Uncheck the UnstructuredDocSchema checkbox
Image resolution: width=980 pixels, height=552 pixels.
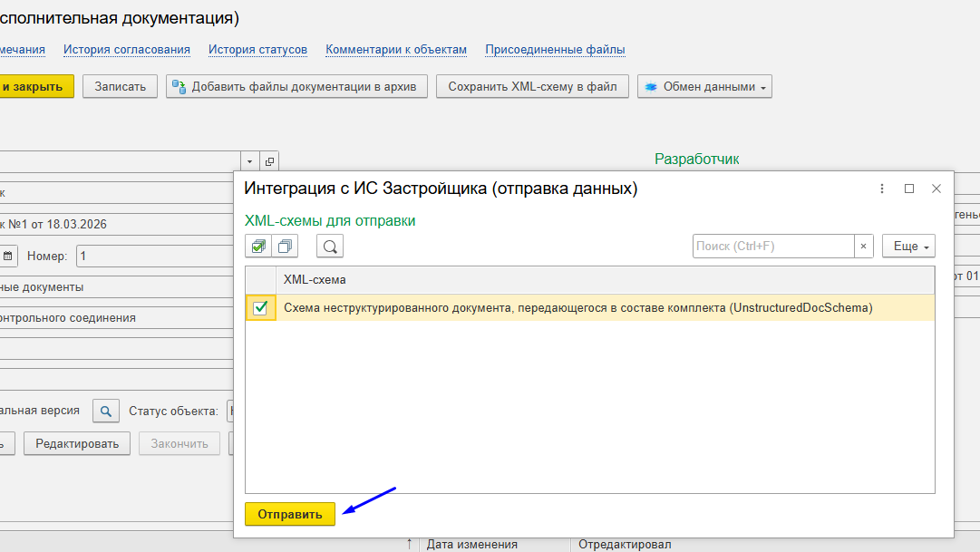coord(260,308)
